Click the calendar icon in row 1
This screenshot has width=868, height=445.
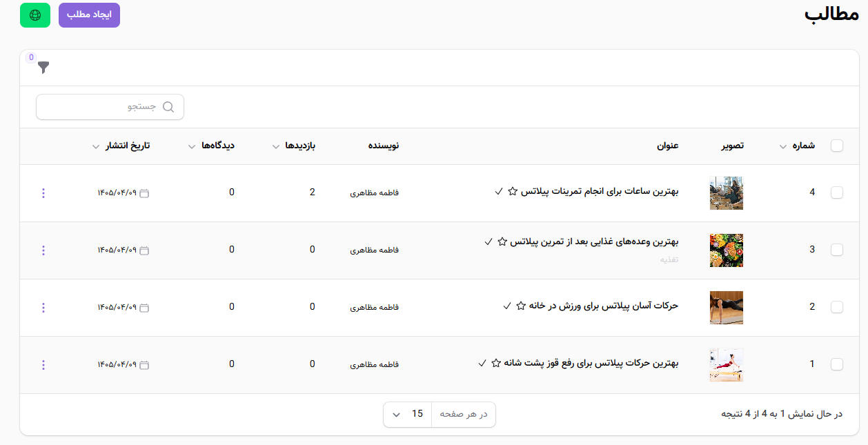(144, 365)
